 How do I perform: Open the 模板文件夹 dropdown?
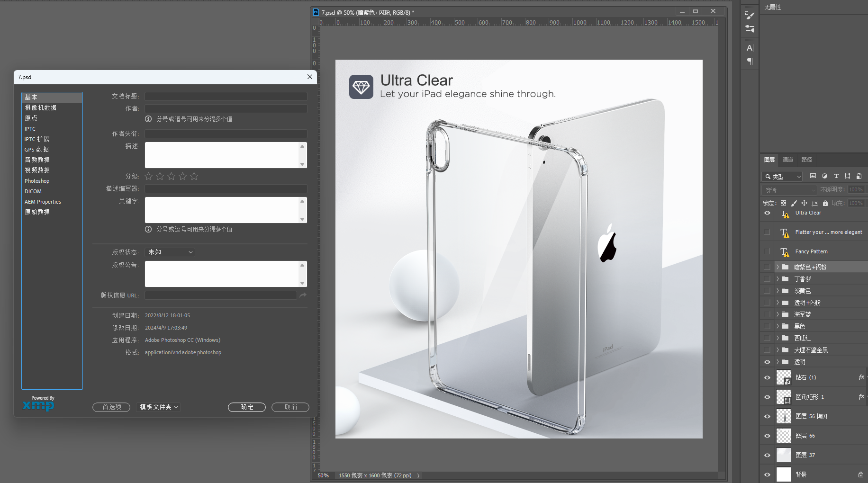coord(159,407)
